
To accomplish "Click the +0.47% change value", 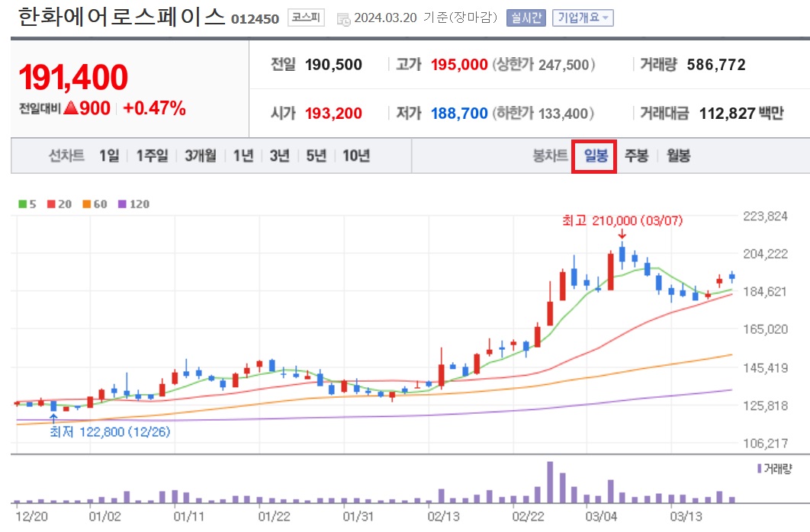I will point(155,107).
